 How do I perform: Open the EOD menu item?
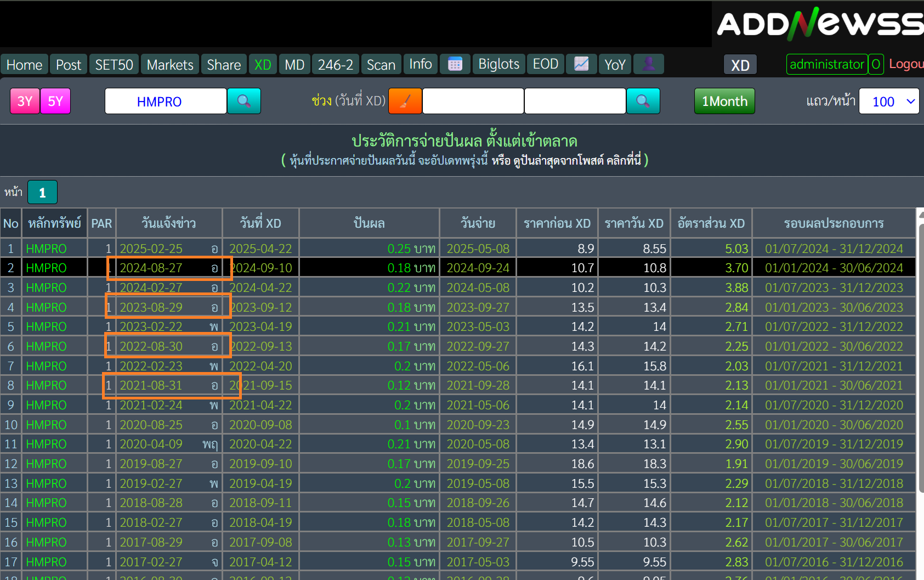click(x=546, y=64)
